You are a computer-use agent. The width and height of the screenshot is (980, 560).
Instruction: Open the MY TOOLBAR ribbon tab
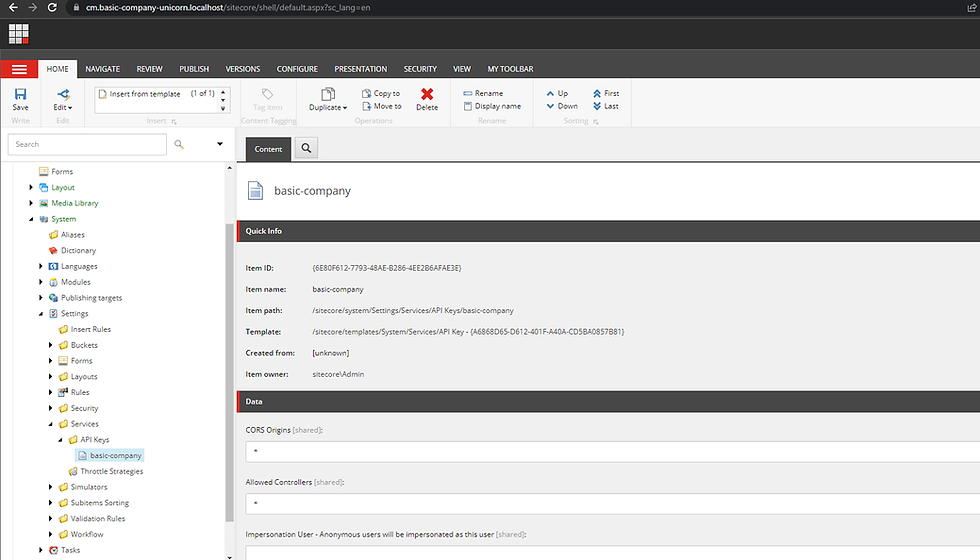pos(510,69)
